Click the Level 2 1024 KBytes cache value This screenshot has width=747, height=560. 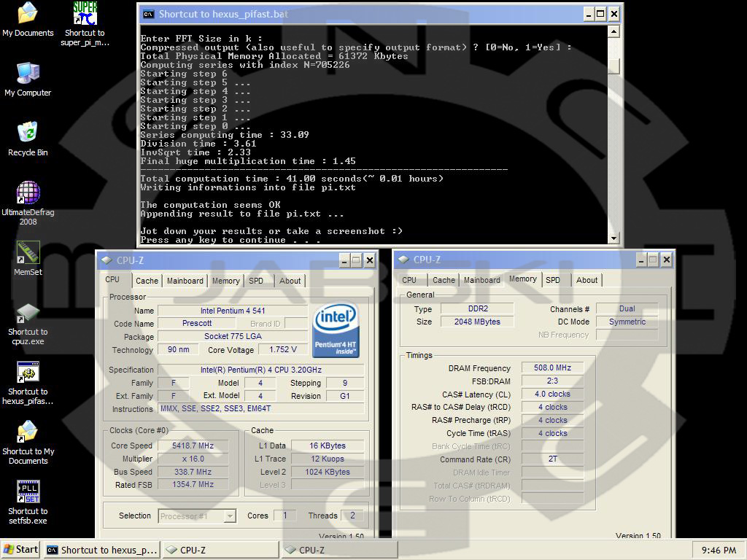328,472
